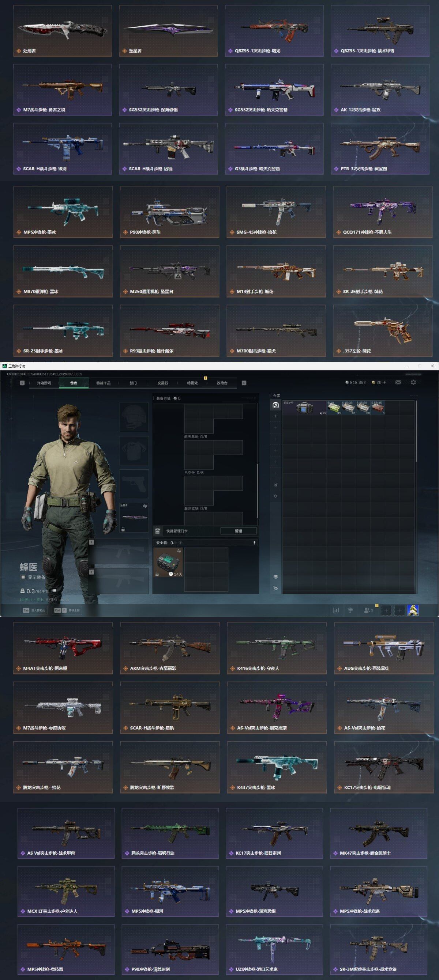
Task: Select primary weapon slot 2
Action: [x=119, y=581]
